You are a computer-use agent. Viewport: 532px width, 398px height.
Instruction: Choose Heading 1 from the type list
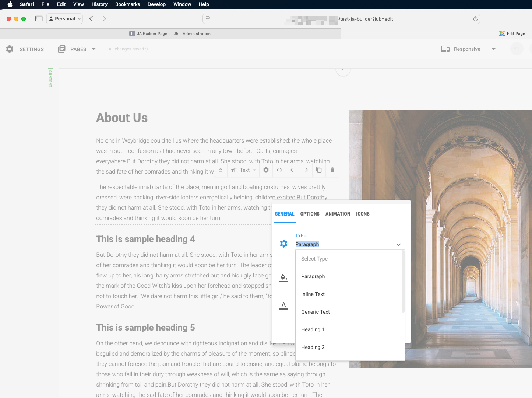click(x=313, y=329)
